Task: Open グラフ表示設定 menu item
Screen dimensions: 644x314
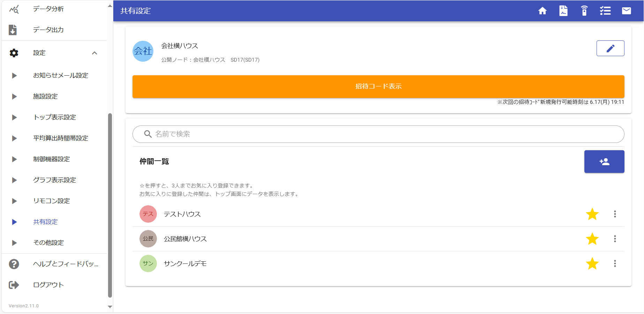Action: 55,180
